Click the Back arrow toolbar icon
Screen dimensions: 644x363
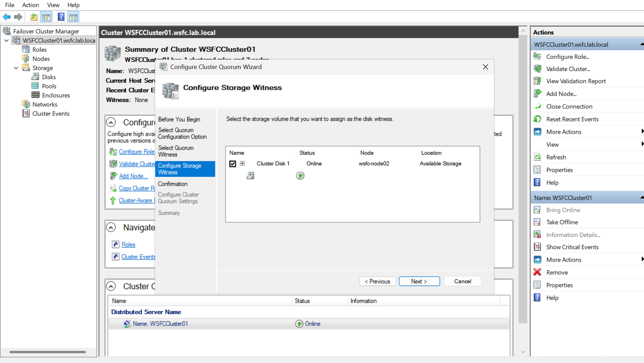[7, 17]
